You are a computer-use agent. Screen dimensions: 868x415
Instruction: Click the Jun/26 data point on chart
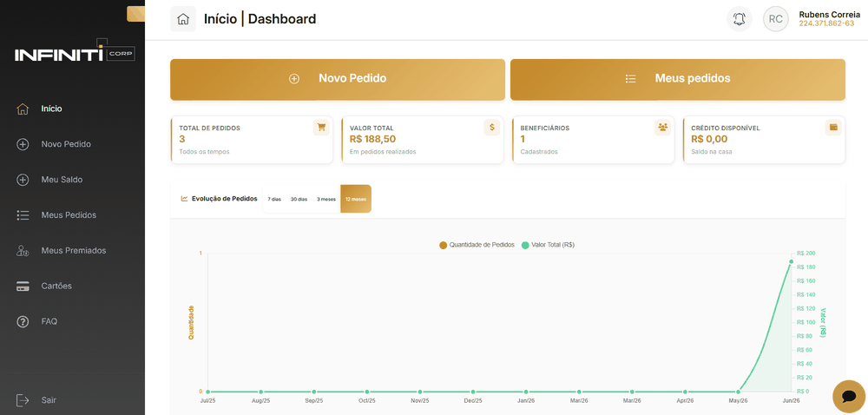click(791, 261)
